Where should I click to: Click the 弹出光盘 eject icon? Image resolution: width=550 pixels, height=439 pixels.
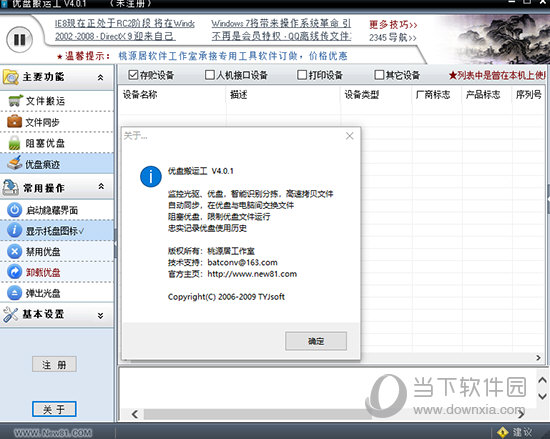[14, 293]
